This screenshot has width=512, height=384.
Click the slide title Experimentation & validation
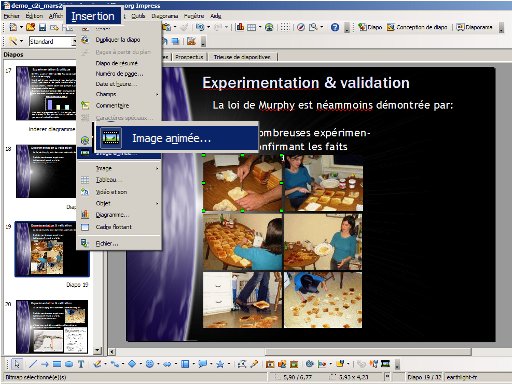point(306,83)
